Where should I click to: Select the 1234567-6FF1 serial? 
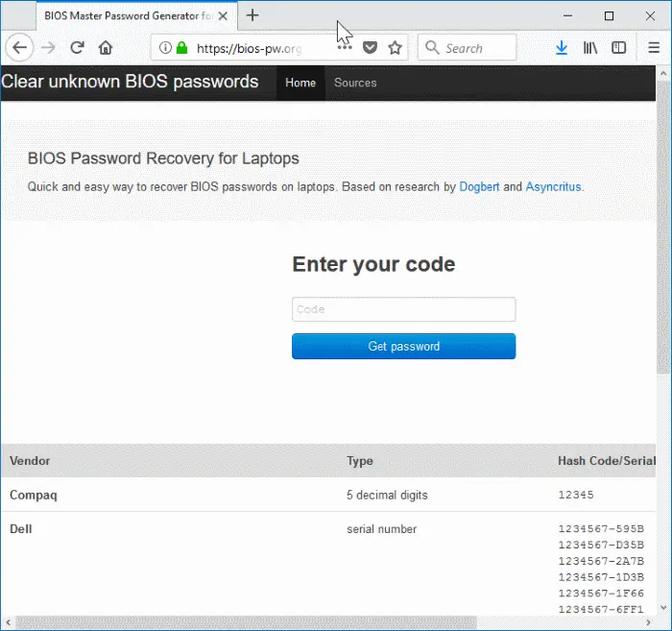[601, 609]
